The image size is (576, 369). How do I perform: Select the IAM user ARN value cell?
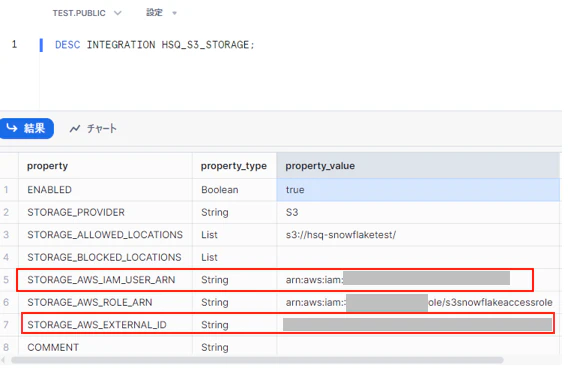(x=418, y=280)
